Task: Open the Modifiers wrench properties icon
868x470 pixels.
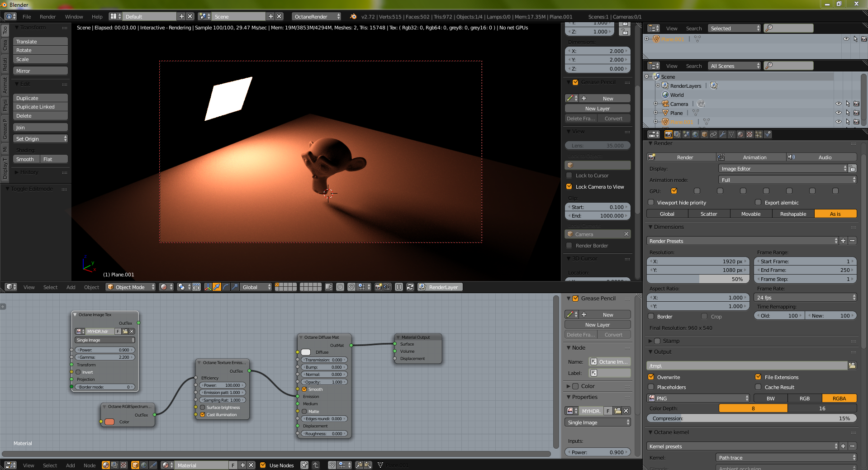Action: tap(722, 134)
